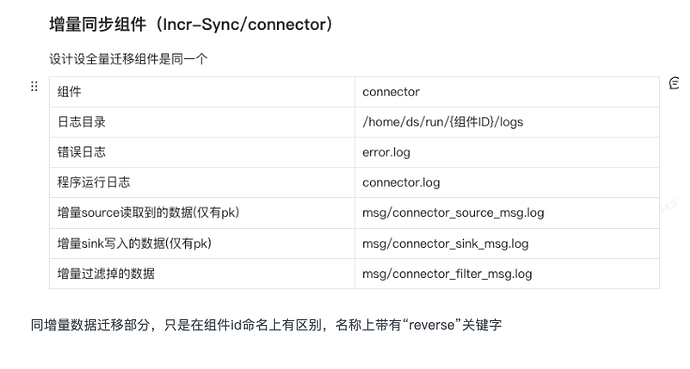Click the msg/connector_filter_msg.log cell

[x=507, y=274]
